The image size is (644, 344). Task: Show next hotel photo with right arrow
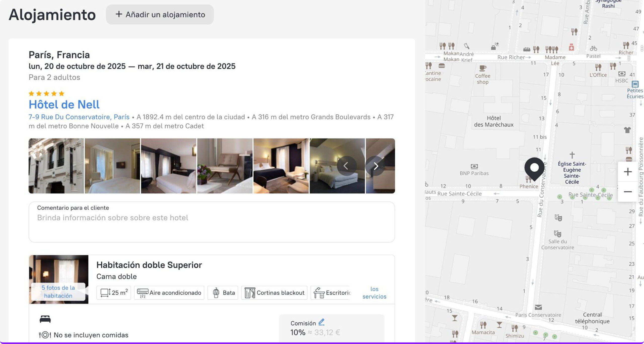coord(376,166)
